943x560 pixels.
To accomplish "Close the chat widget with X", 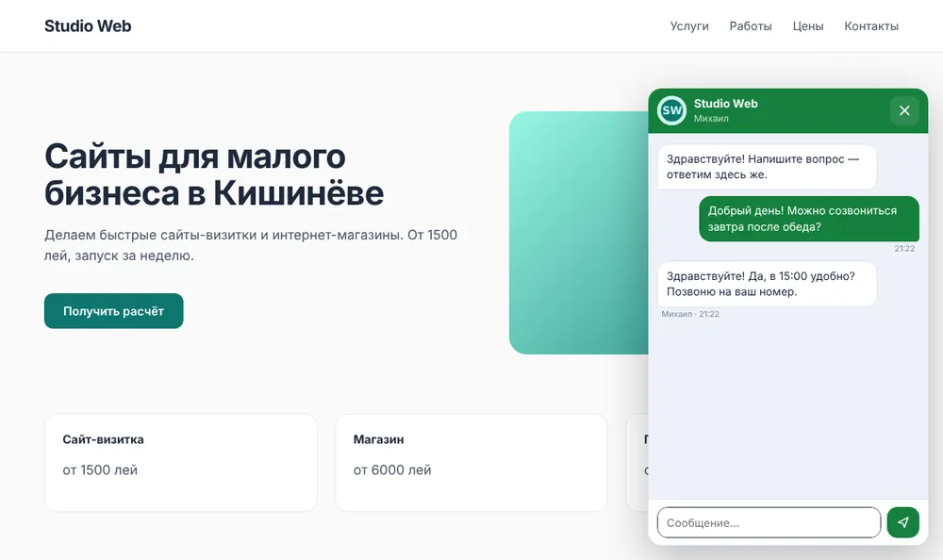I will (904, 110).
